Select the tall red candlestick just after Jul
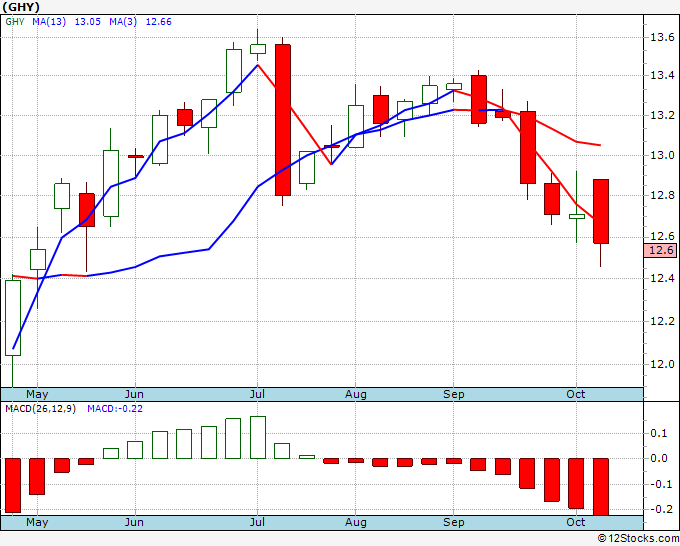 pos(283,120)
